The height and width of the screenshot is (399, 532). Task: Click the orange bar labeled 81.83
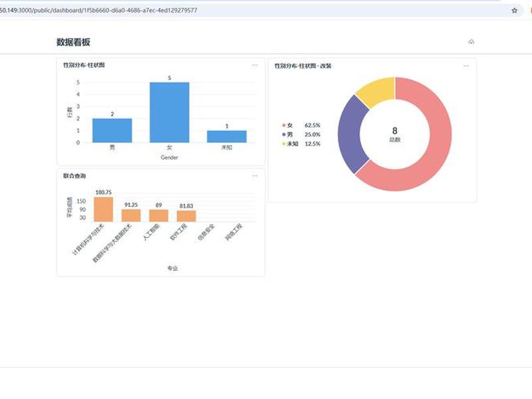click(186, 216)
